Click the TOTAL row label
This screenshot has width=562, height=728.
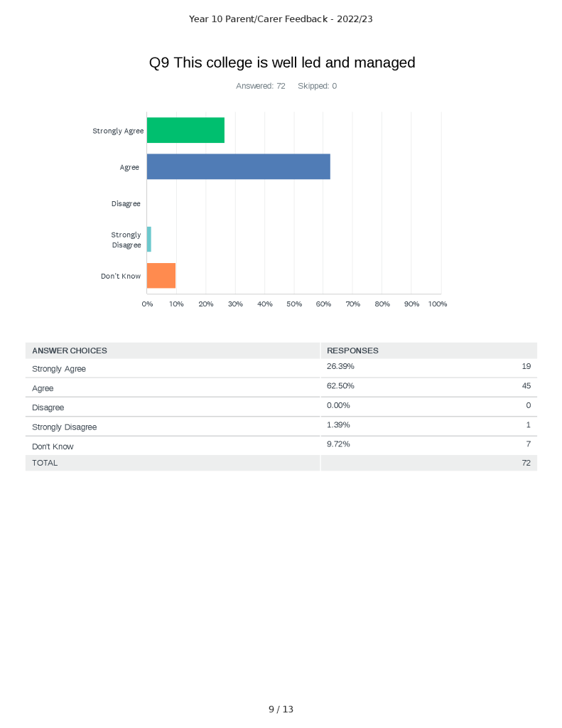(45, 463)
